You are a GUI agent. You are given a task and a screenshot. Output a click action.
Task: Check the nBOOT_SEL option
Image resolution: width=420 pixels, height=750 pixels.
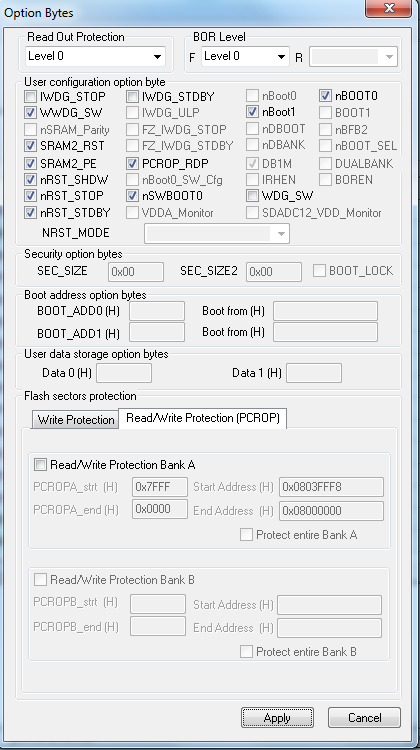(325, 145)
